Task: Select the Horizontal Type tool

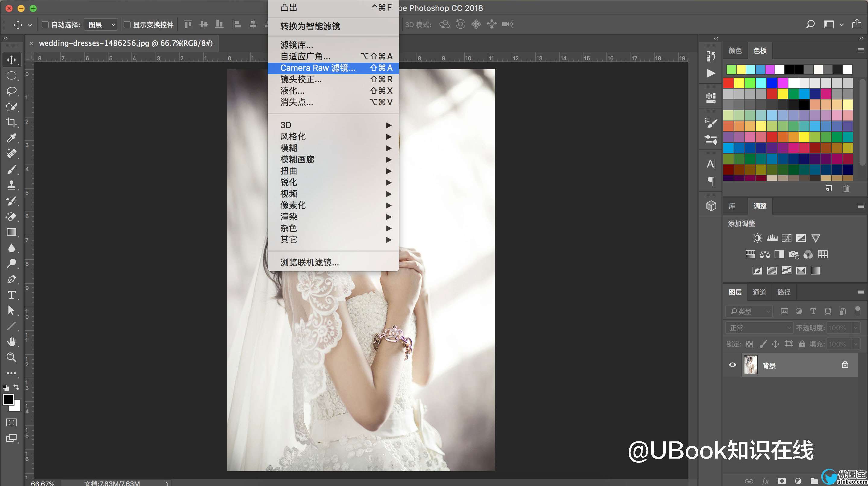Action: coord(11,295)
